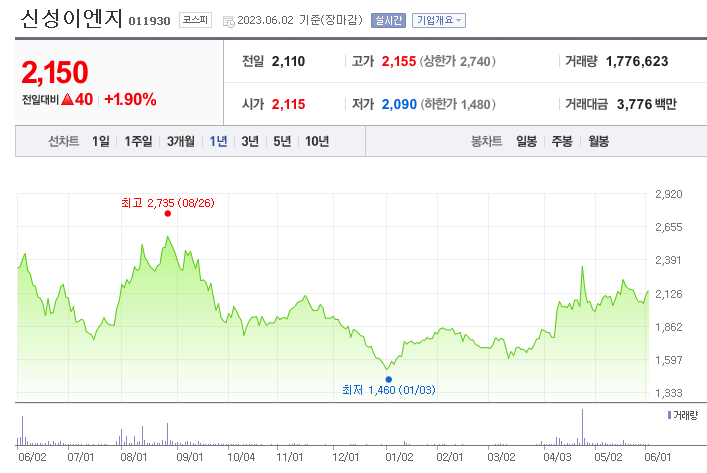Select the 3년 line chart tab
This screenshot has height=473, width=707.
coord(250,141)
